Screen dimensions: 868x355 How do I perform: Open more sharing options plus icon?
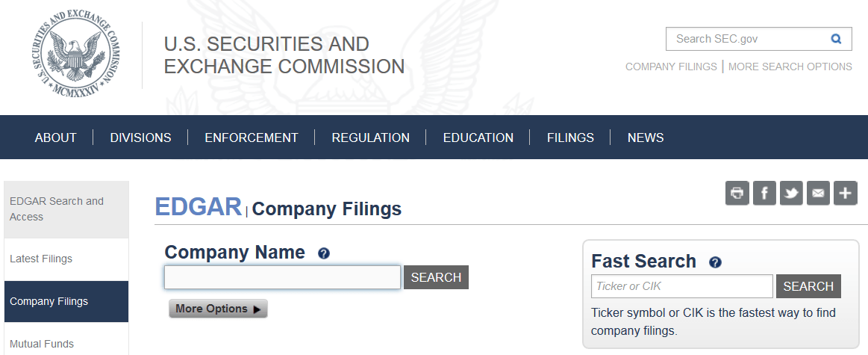845,193
